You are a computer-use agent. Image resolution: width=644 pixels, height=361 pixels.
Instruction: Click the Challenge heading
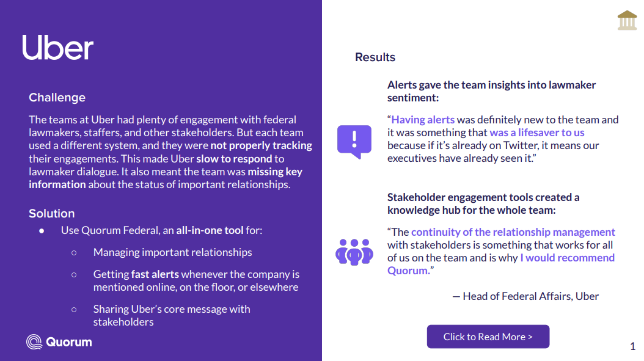point(57,98)
